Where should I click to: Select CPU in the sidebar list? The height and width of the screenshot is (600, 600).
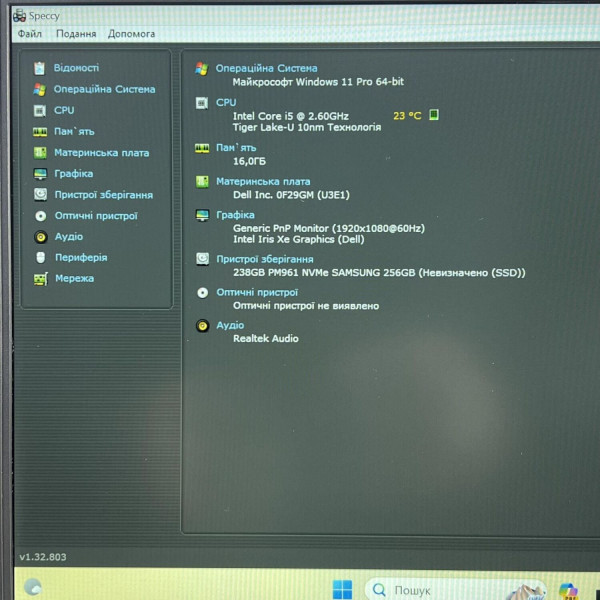coord(64,110)
